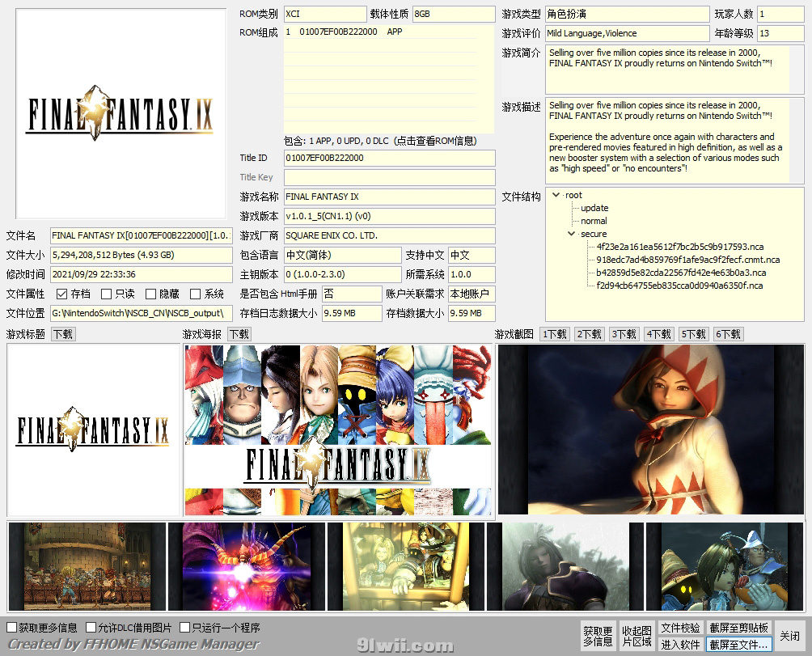Click the Title Key input field
The image size is (812, 656).
(x=388, y=177)
